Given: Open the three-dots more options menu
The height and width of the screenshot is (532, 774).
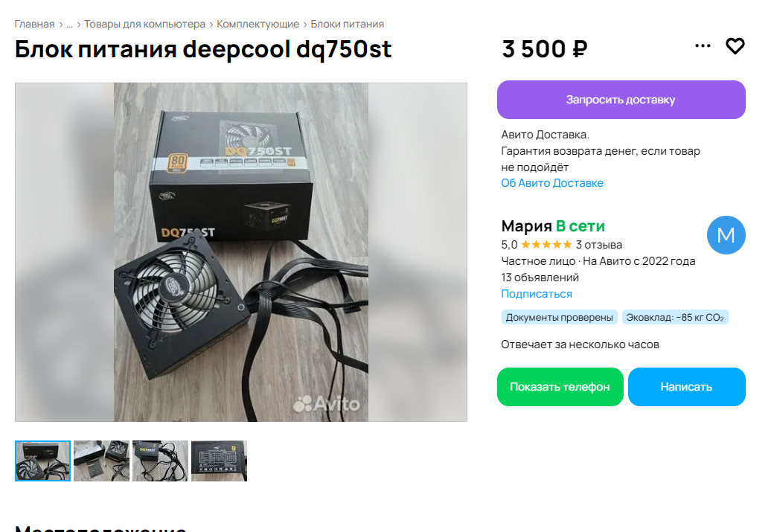Looking at the screenshot, I should coord(703,46).
